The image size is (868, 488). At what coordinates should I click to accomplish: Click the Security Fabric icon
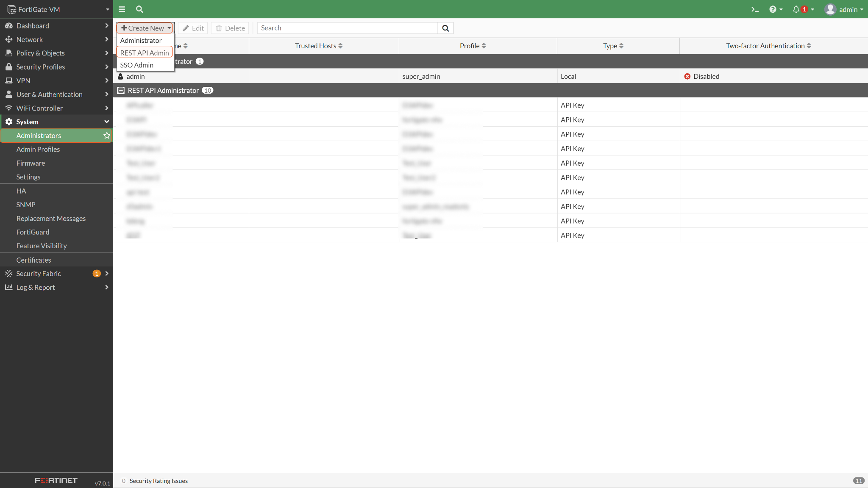coord(8,274)
